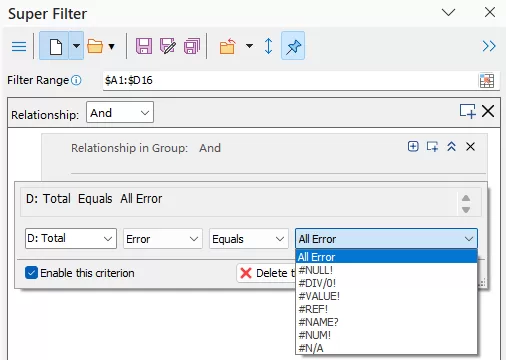Open the hamburger menu in Super Filter toolbar
Screen dimensions: 506x360
(x=19, y=46)
